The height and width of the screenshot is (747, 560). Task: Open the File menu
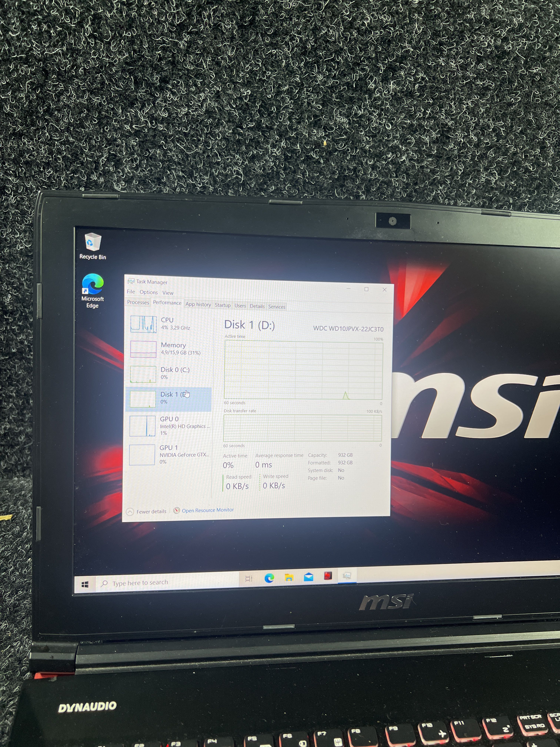(x=131, y=292)
